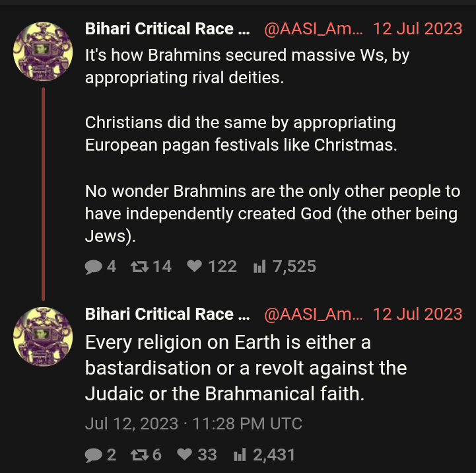Image resolution: width=476 pixels, height=473 pixels.
Task: Click the reply icon on second tweet
Action: tap(93, 455)
